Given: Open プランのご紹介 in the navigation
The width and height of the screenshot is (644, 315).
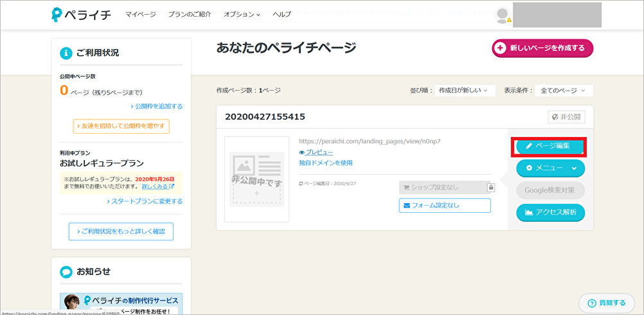Looking at the screenshot, I should click(x=190, y=14).
